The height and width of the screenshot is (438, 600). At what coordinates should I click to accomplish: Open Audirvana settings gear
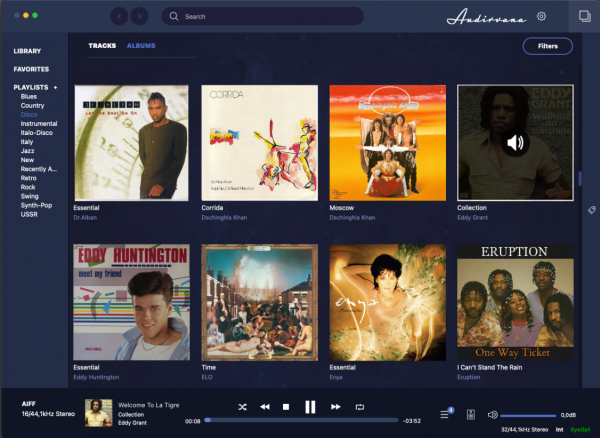click(541, 16)
